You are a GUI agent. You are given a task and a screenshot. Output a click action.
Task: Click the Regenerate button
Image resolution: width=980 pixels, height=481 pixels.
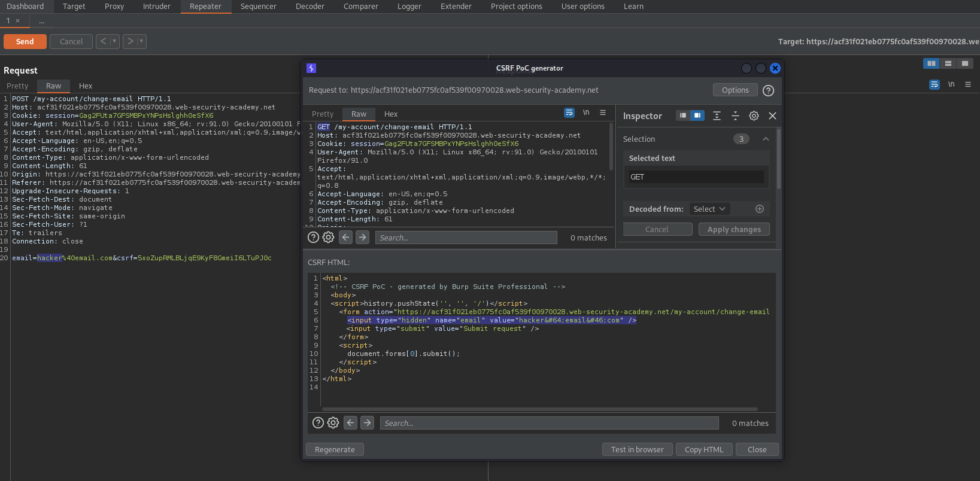pyautogui.click(x=335, y=449)
